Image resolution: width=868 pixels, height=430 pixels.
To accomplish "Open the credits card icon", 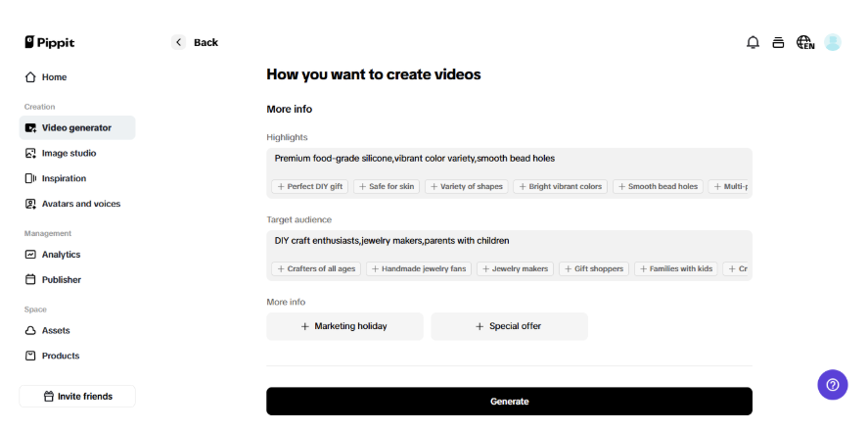I will pos(778,42).
